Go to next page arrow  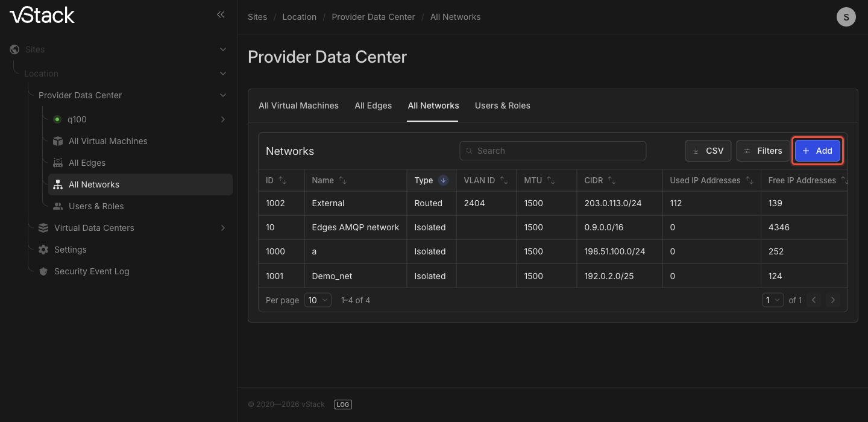tap(832, 300)
